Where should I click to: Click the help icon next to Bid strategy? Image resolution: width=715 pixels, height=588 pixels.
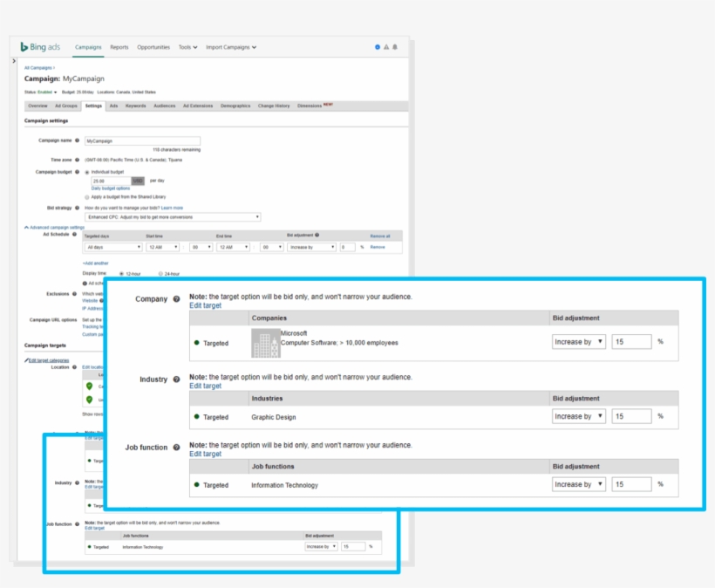78,208
